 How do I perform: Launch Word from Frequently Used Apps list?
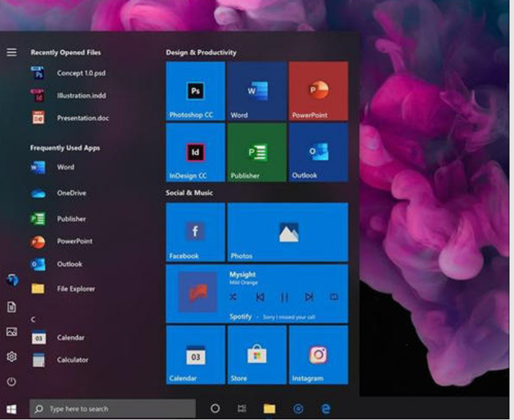(x=52, y=167)
